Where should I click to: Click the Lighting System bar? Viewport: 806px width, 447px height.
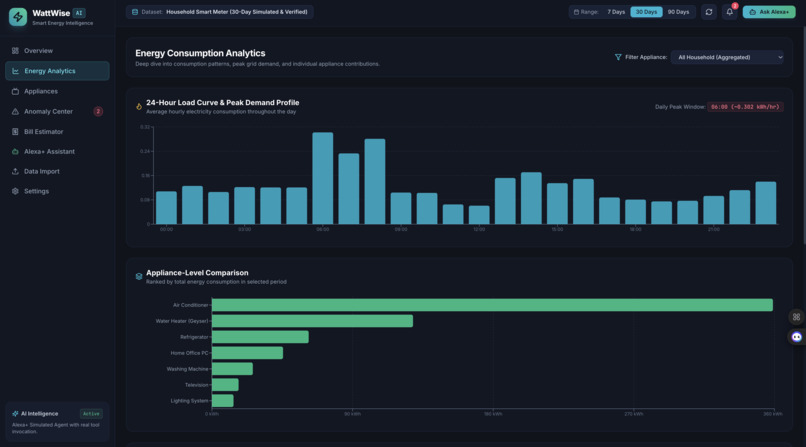pyautogui.click(x=223, y=401)
